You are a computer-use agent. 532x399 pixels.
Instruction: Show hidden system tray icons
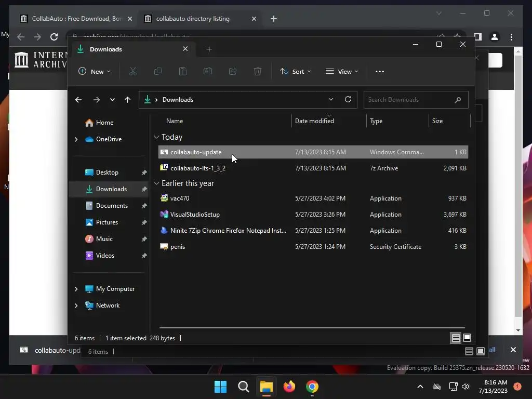420,387
